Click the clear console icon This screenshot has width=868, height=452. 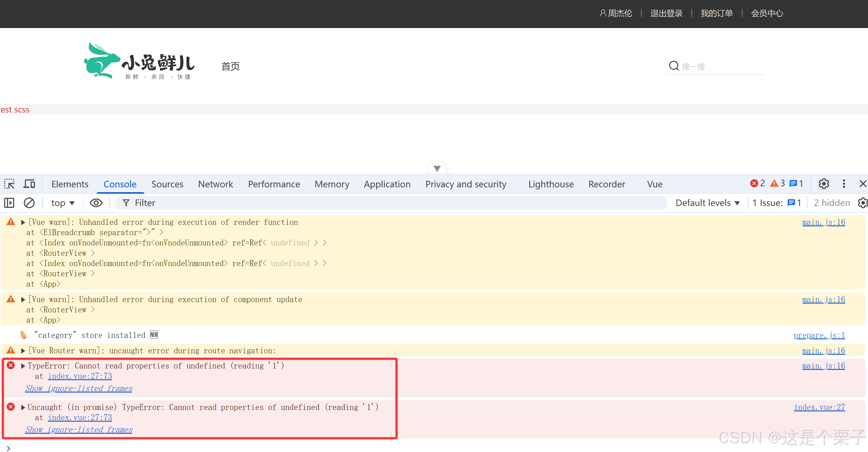point(29,203)
